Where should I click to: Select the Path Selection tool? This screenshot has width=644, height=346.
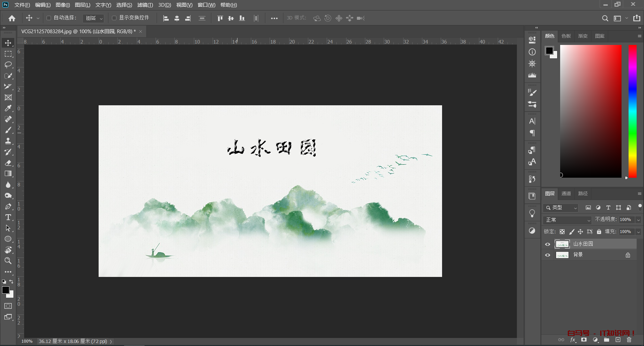click(8, 228)
